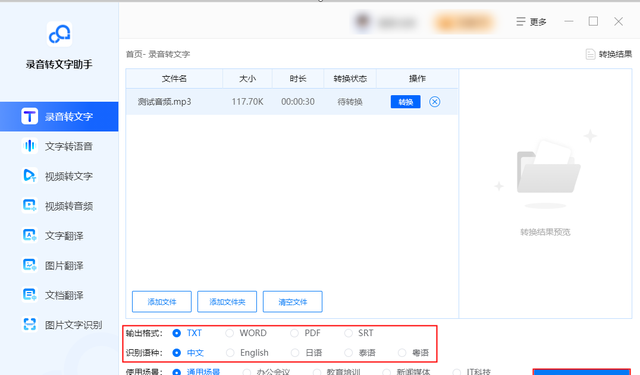Open the 更多 hamburger menu
This screenshot has width=640, height=375.
pyautogui.click(x=531, y=22)
